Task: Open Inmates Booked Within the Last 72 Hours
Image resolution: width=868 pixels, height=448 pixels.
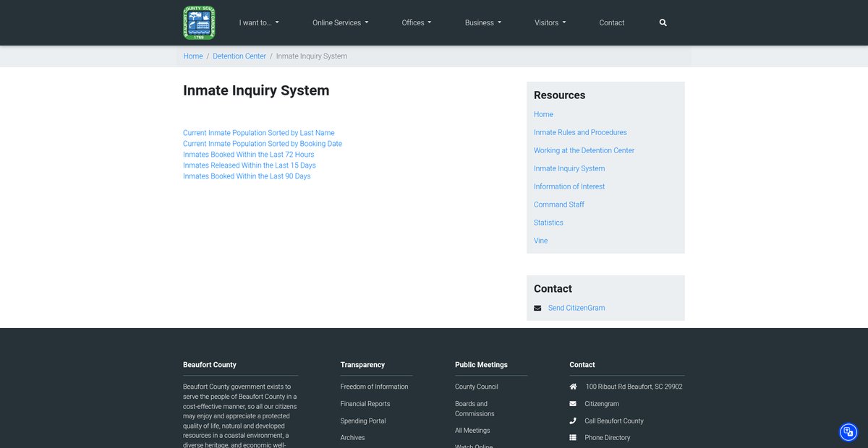Action: pos(248,155)
